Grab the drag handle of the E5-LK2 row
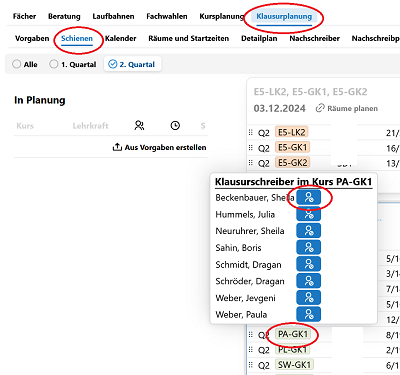400x375 pixels. [251, 132]
